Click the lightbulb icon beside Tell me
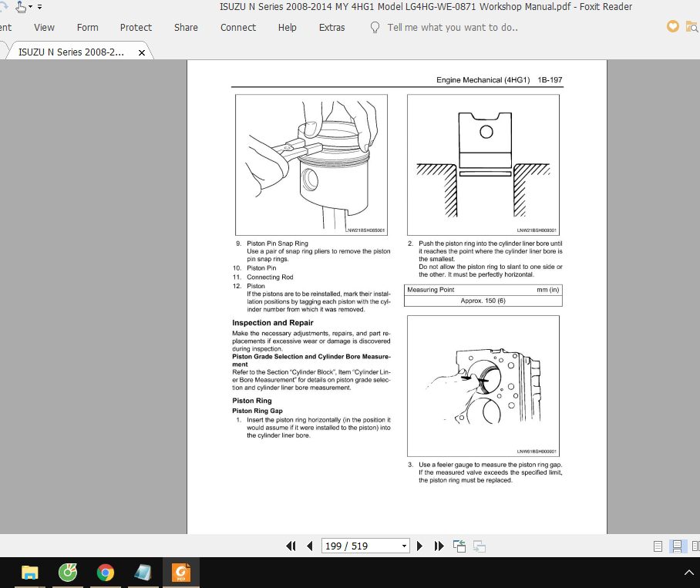The height and width of the screenshot is (588, 700). [x=375, y=28]
